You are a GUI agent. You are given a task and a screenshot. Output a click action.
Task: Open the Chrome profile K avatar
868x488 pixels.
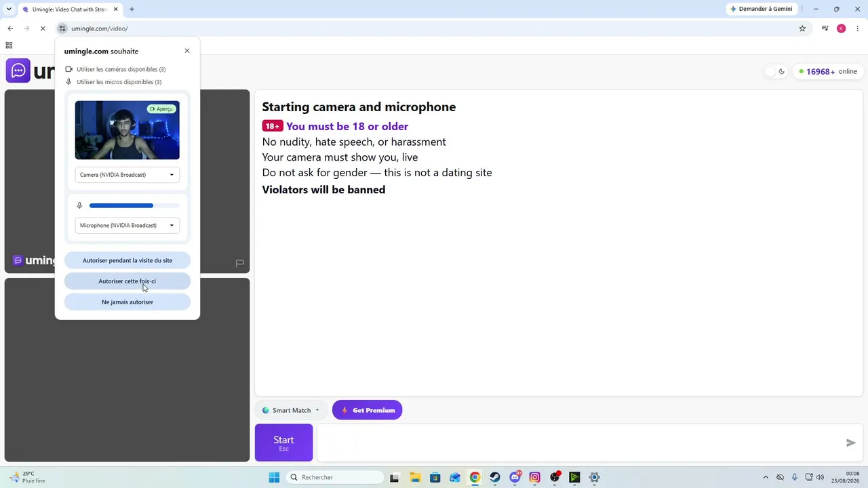(842, 28)
